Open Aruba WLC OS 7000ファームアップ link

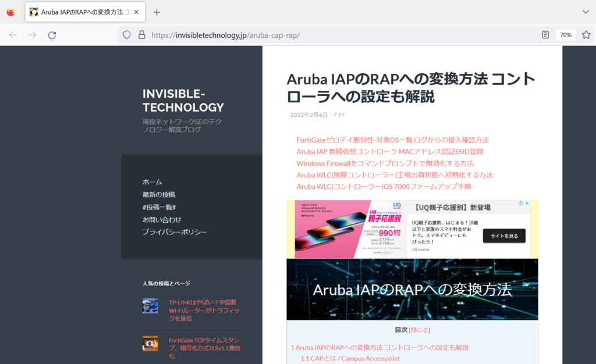click(x=384, y=187)
